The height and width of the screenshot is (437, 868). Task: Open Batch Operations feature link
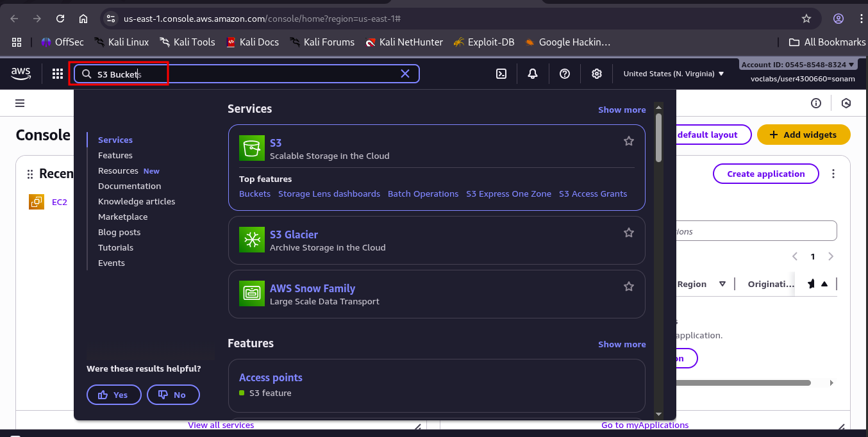(423, 194)
